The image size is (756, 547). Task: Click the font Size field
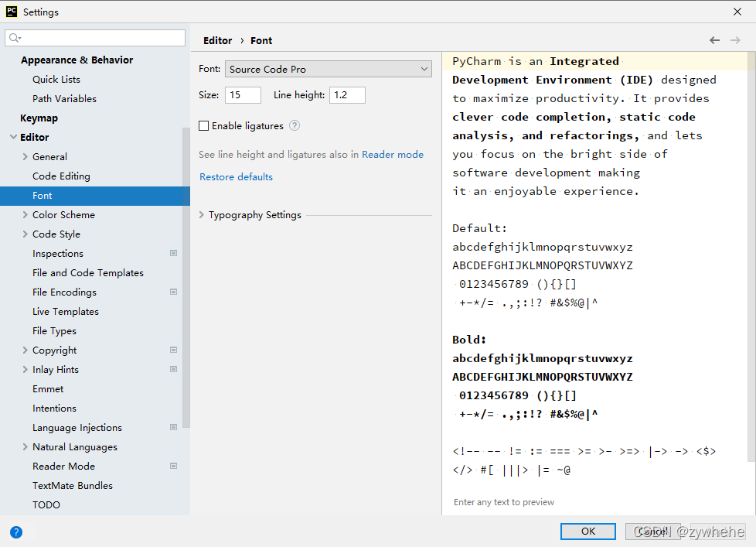(x=243, y=95)
